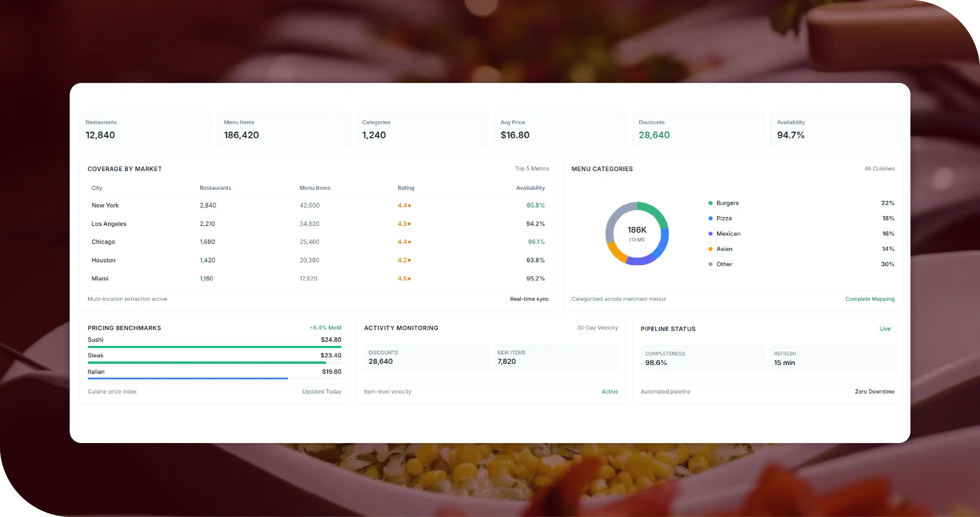980x517 pixels.
Task: Click the Refresh 15 min tile
Action: tap(832, 359)
